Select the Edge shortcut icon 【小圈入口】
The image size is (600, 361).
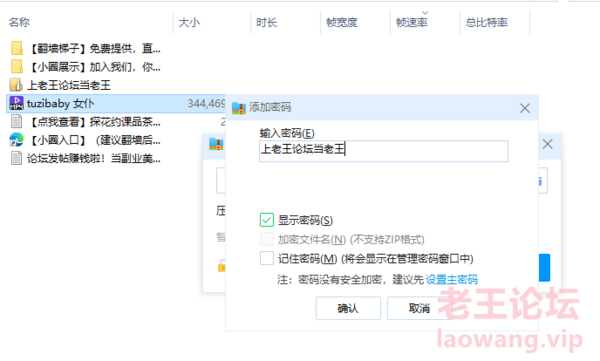point(16,140)
